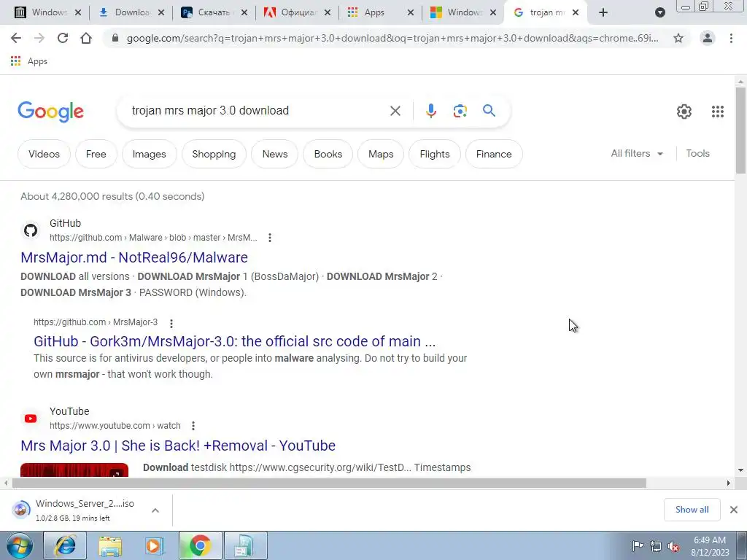Open GitHub Gork3m/MrsMajor-3.0 link
The image size is (747, 560).
tap(234, 341)
